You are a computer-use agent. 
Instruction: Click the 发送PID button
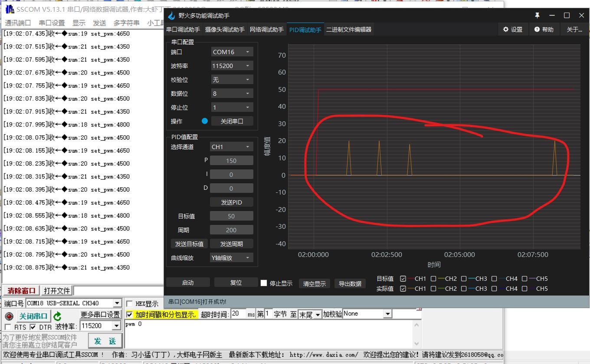232,202
